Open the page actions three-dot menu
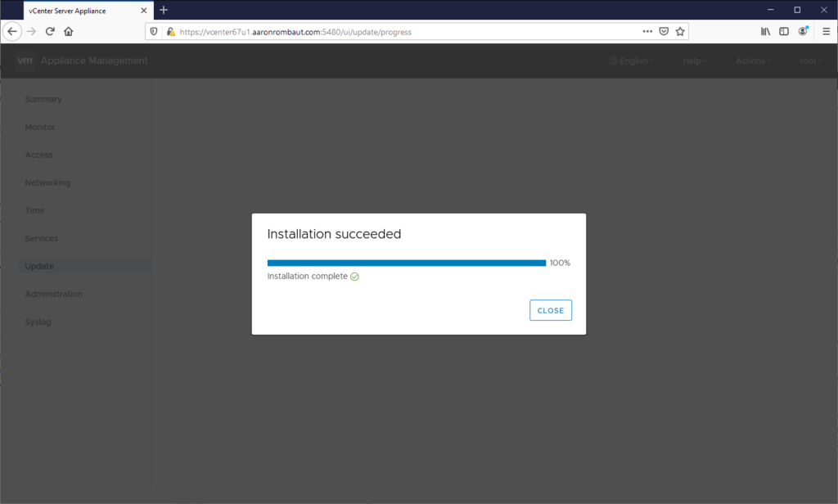 tap(647, 31)
